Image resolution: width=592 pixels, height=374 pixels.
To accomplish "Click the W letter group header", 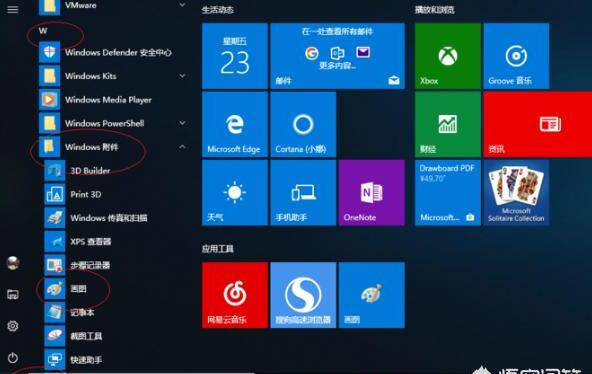I will pos(43,31).
